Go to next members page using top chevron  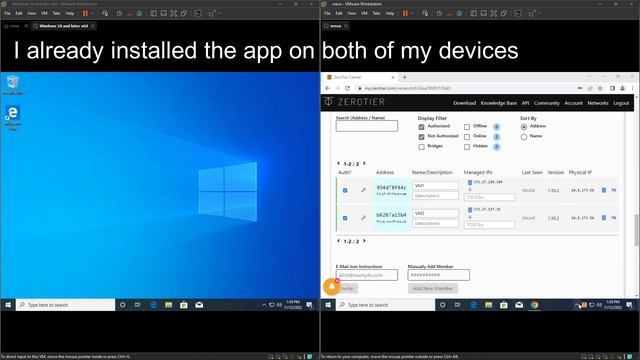click(364, 163)
